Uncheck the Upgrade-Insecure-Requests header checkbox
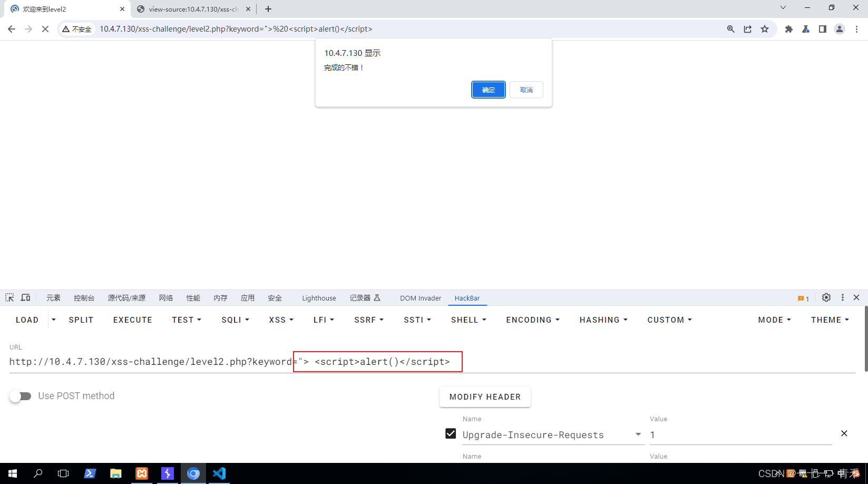868x484 pixels. pos(451,433)
